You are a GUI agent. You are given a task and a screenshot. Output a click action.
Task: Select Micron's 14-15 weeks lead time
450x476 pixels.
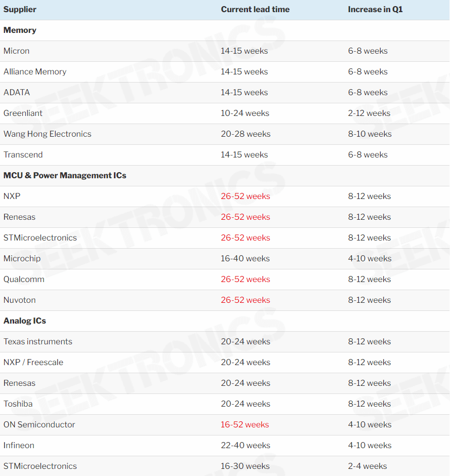point(244,51)
